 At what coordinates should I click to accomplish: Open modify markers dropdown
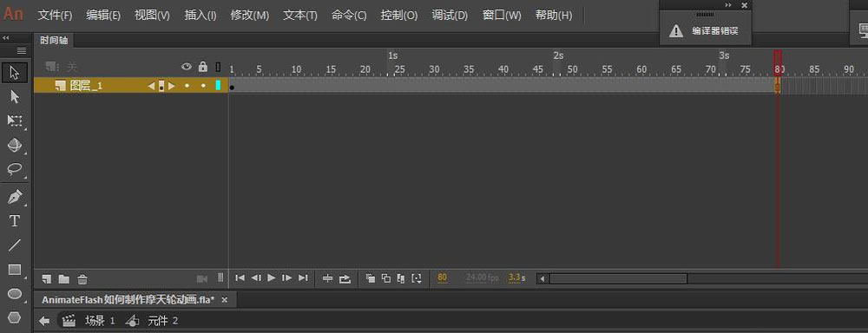tap(417, 278)
